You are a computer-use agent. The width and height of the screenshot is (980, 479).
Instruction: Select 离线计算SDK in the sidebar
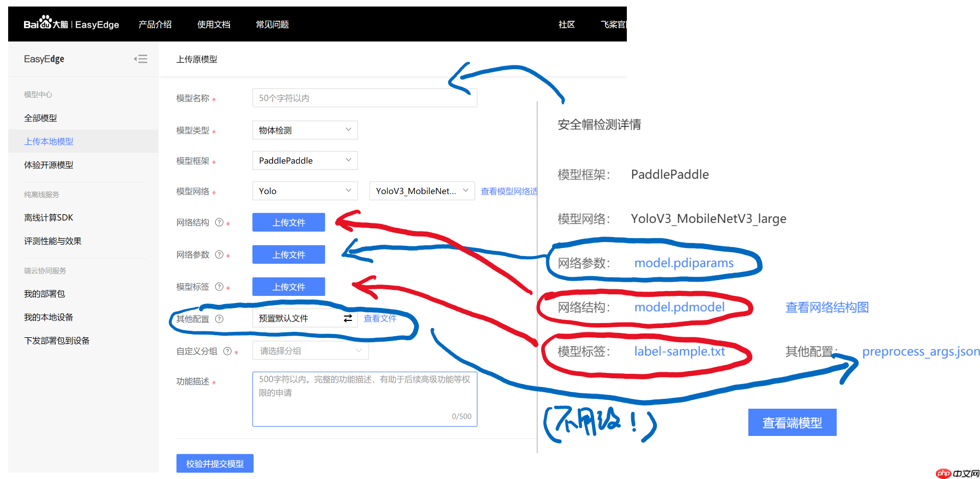(x=49, y=217)
